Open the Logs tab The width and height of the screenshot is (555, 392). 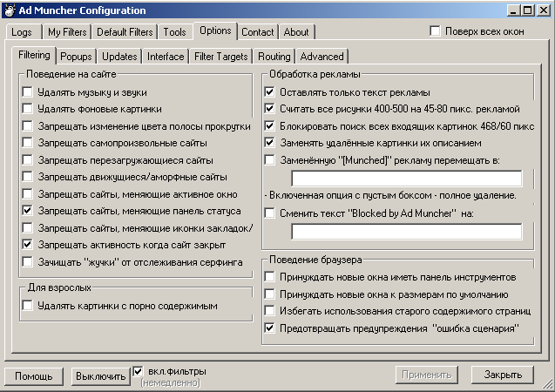pos(22,32)
